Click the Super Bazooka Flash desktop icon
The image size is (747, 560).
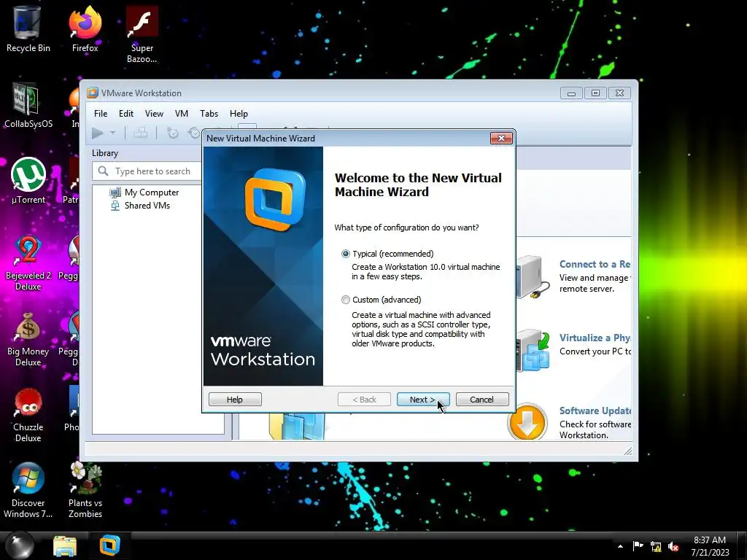142,35
